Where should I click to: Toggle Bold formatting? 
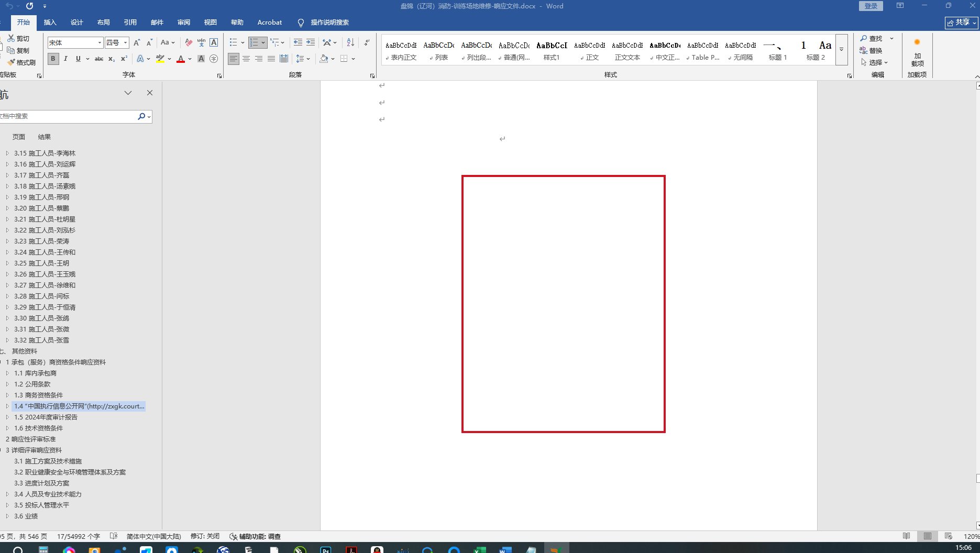(53, 59)
